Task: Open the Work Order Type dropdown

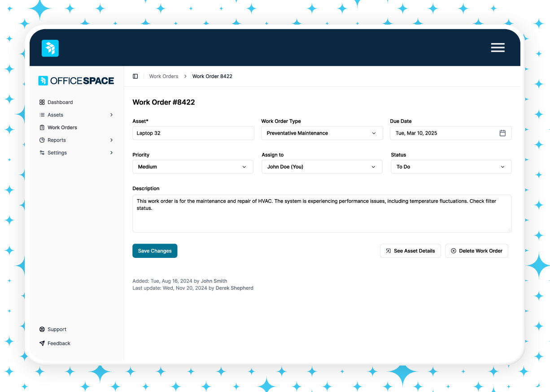Action: click(x=322, y=133)
